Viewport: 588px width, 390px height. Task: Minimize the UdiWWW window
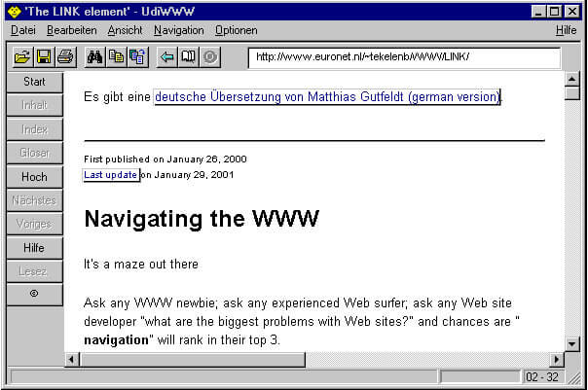[x=539, y=12]
